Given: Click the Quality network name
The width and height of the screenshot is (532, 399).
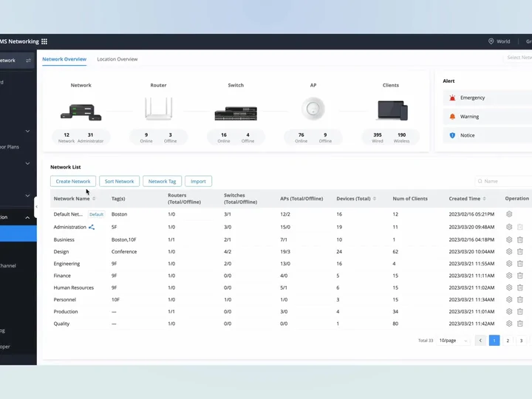Looking at the screenshot, I should pos(61,324).
